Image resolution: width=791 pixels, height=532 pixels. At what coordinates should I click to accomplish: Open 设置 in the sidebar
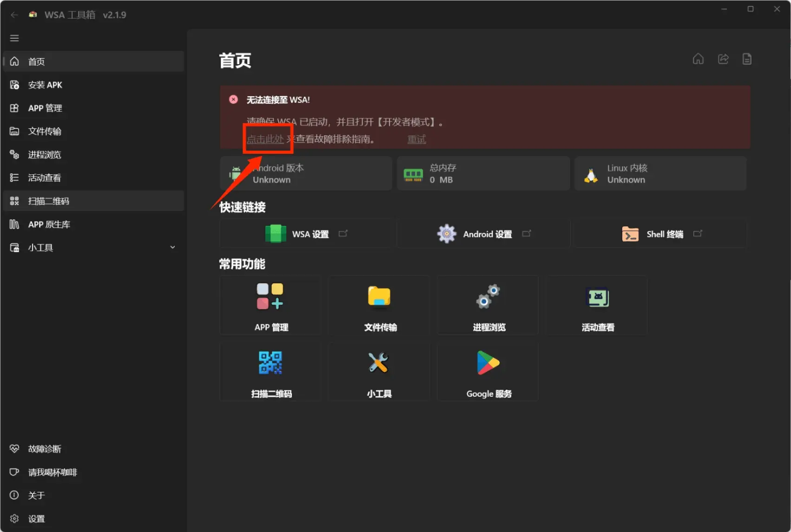(93, 519)
